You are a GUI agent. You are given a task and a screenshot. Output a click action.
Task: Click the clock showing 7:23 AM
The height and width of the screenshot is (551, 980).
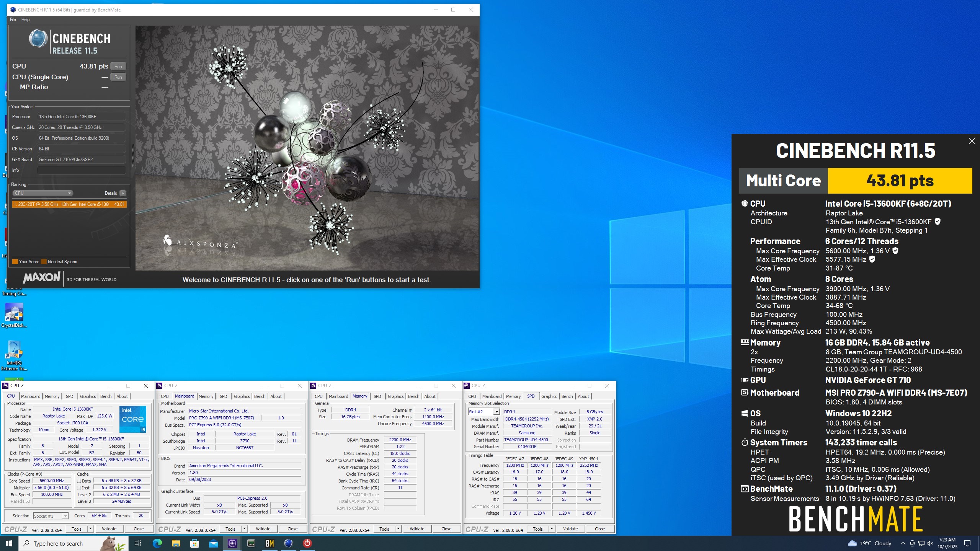[947, 543]
